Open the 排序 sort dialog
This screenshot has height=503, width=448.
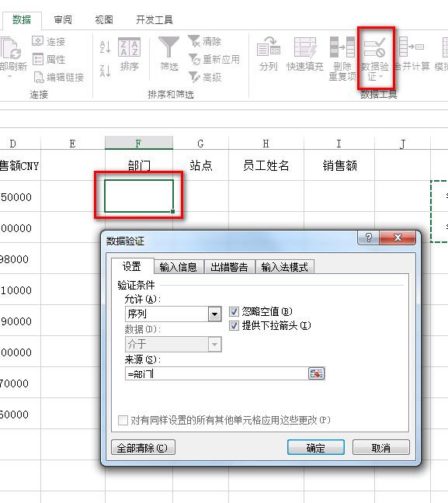click(x=130, y=54)
